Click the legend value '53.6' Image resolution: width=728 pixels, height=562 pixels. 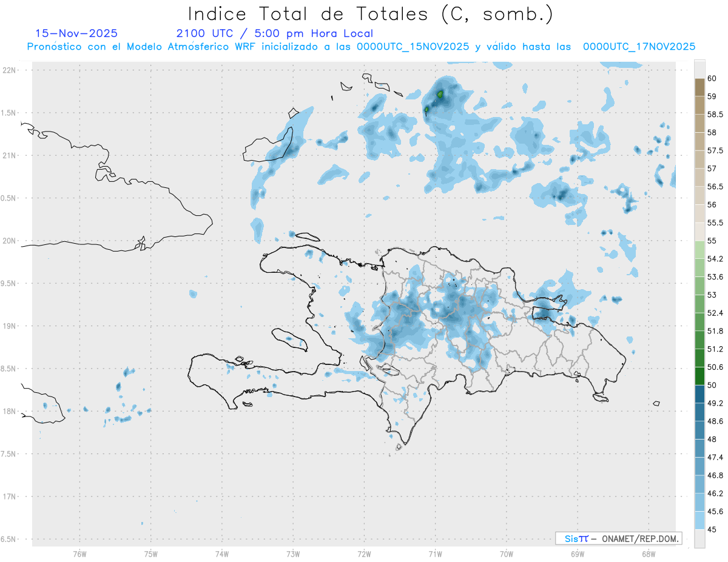(716, 277)
